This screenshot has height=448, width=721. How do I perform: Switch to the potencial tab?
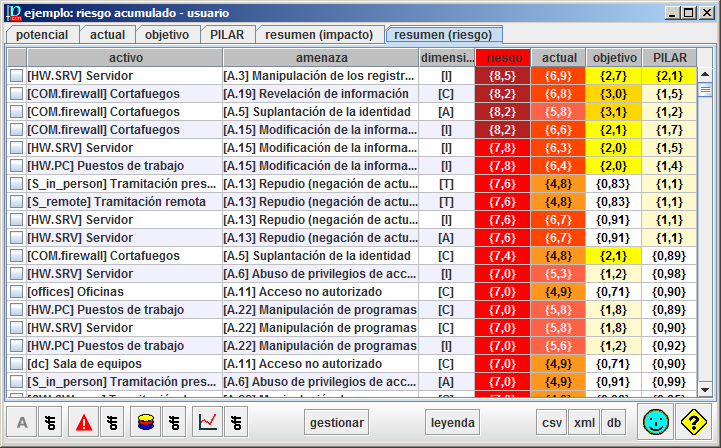click(43, 34)
